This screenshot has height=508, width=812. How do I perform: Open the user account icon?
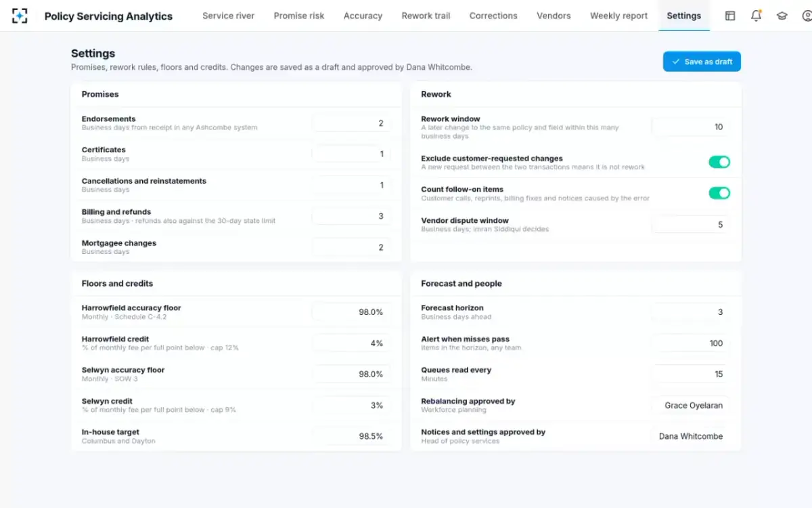point(807,16)
